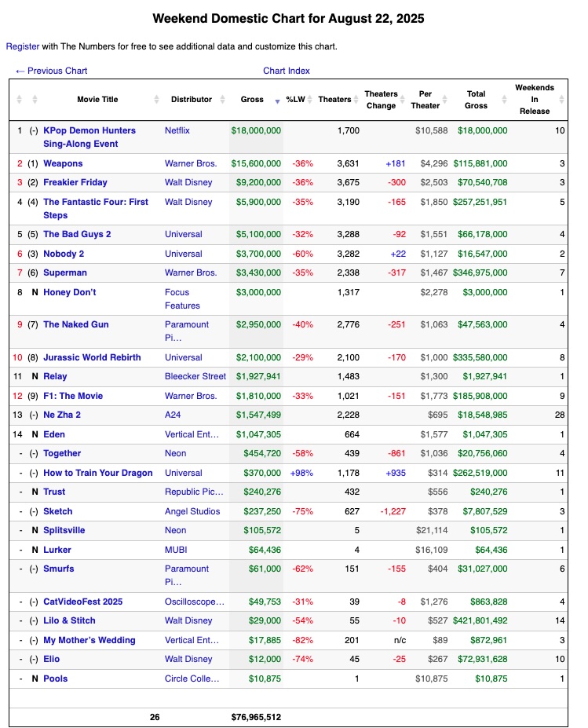Click Ne Zha 2 weekends value 28
This screenshot has width=588, height=728.
(560, 415)
